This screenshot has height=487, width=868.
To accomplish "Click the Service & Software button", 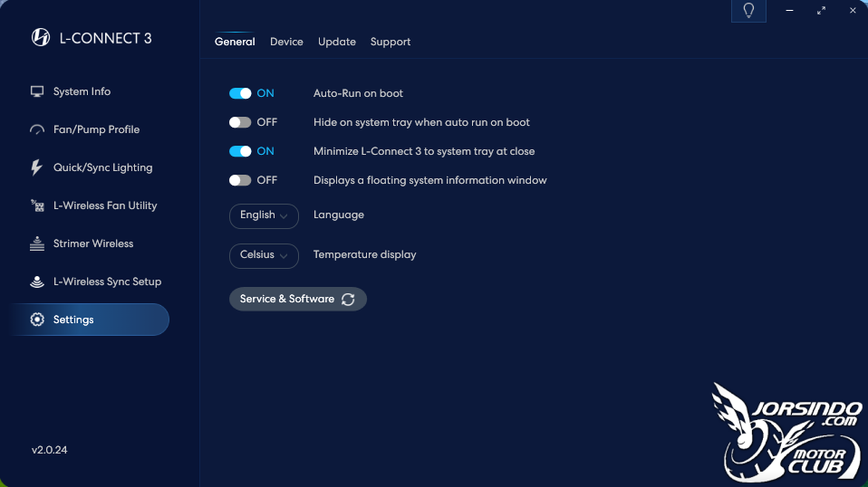I will point(298,299).
